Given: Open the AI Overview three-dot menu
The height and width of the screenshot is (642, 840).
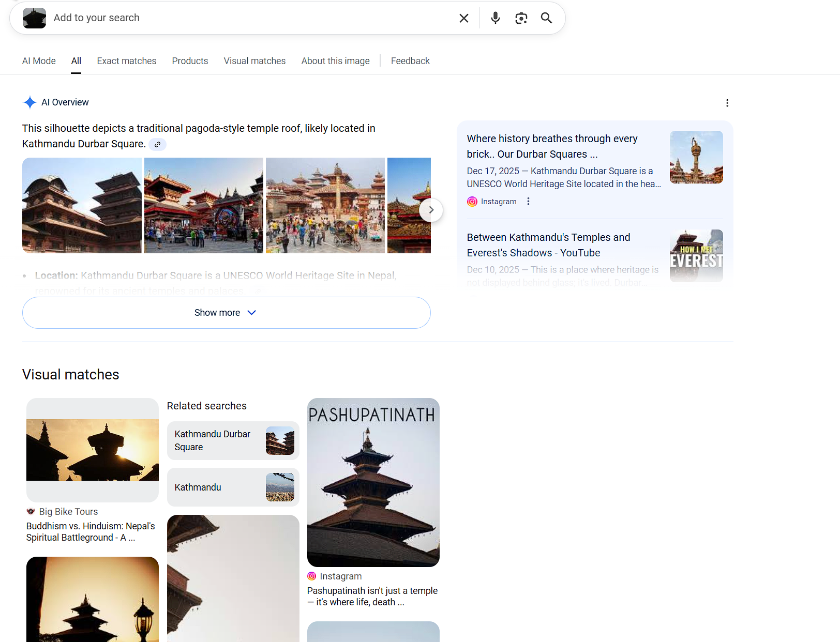Looking at the screenshot, I should tap(727, 103).
